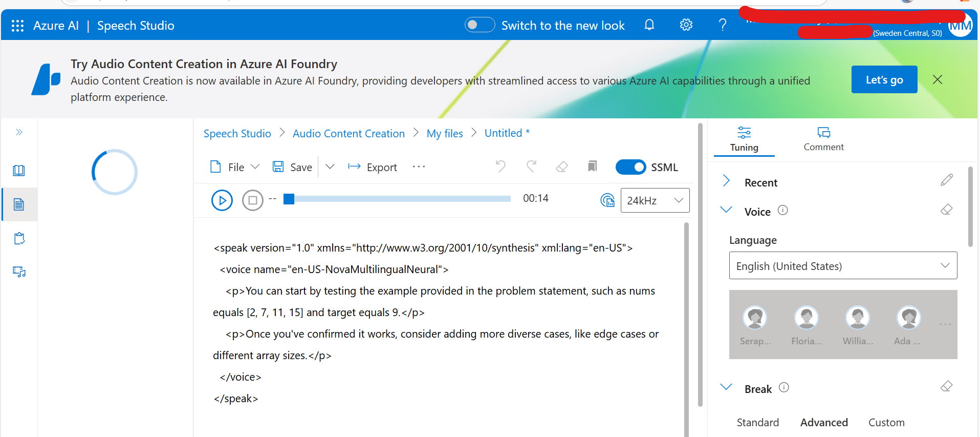Screen dimensions: 980x437
Task: Show more voices with the ellipsis
Action: click(945, 324)
